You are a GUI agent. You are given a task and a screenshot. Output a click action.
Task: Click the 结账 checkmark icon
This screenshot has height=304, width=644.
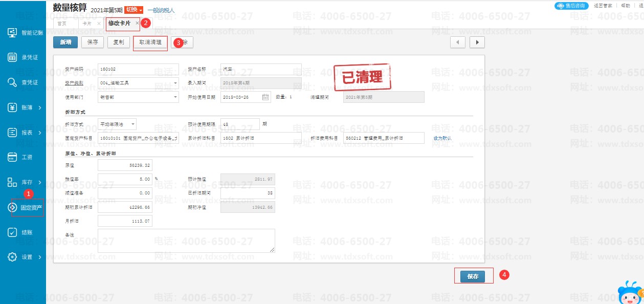[x=13, y=232]
